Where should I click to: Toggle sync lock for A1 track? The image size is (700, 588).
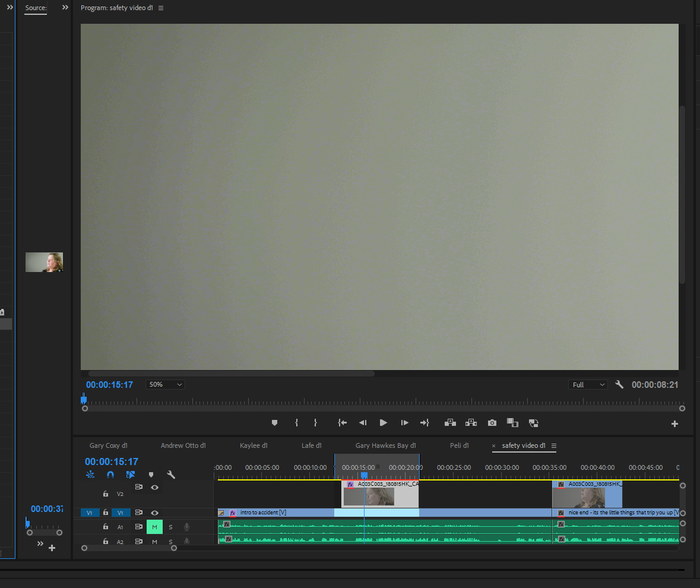(139, 527)
